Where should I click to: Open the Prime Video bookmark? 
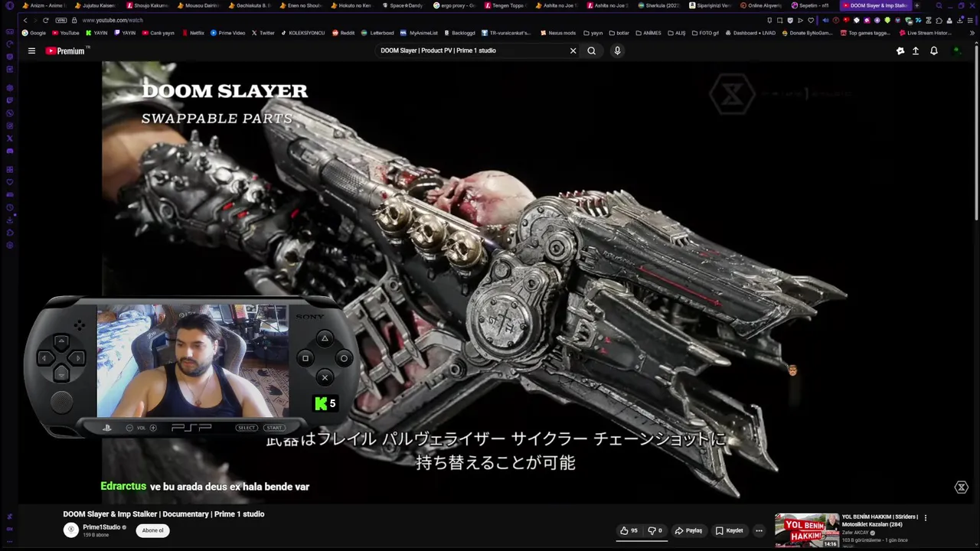click(227, 33)
